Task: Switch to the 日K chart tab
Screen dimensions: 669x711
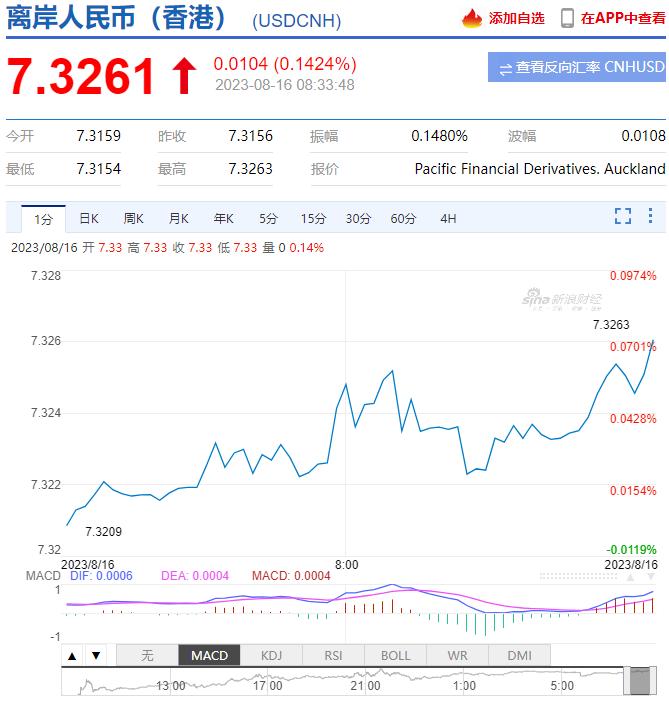Action: (89, 219)
